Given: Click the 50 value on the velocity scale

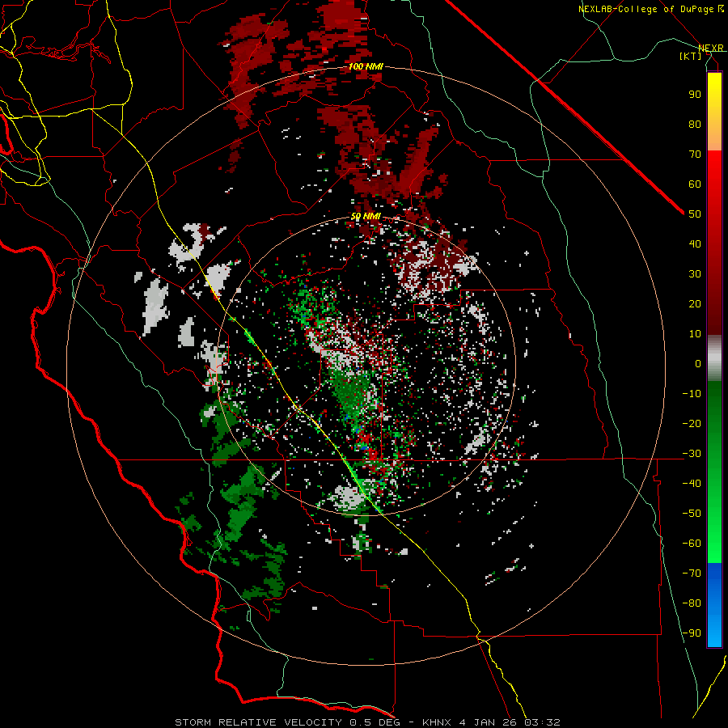Looking at the screenshot, I should click(x=695, y=214).
